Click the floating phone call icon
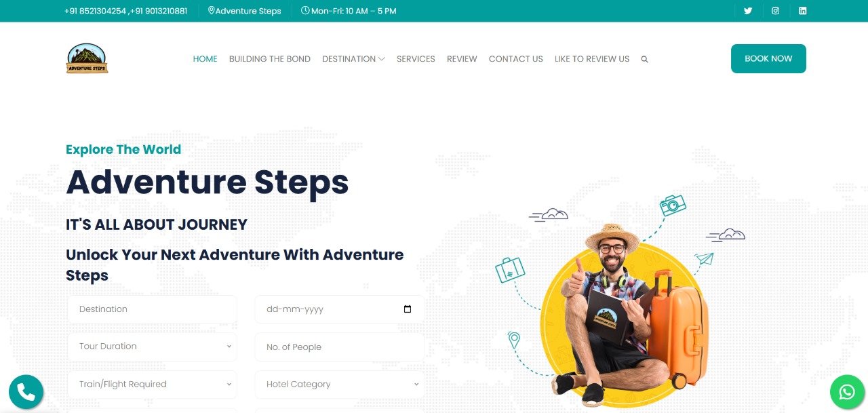 pyautogui.click(x=26, y=392)
